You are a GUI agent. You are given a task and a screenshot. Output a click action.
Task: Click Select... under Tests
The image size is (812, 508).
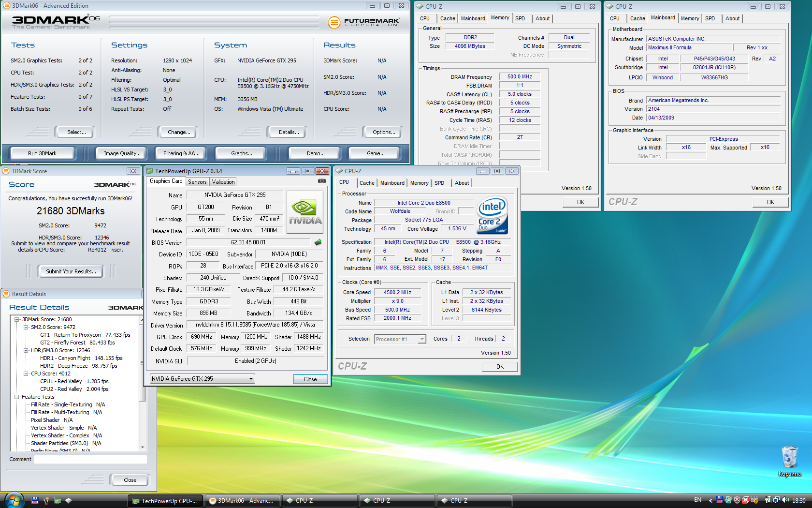pos(76,132)
